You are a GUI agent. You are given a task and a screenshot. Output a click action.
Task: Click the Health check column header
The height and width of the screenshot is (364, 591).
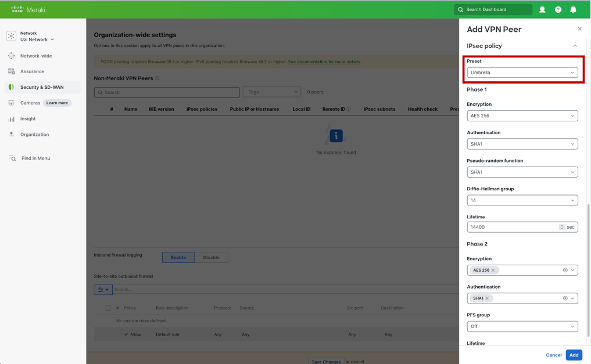(x=422, y=109)
